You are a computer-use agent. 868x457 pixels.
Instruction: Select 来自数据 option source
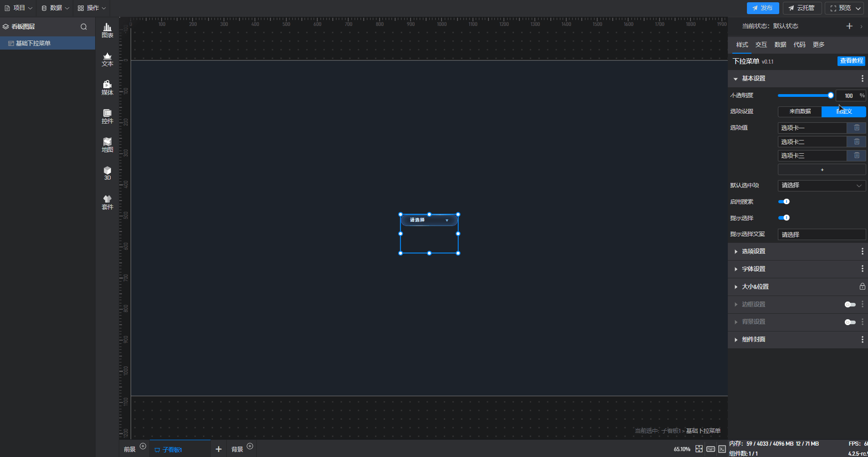(800, 111)
